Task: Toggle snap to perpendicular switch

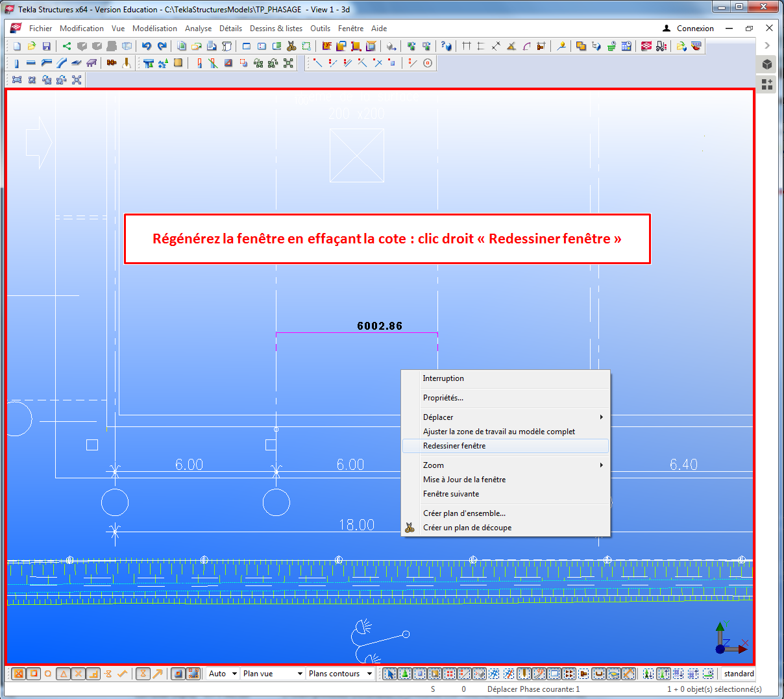Action: tap(93, 674)
